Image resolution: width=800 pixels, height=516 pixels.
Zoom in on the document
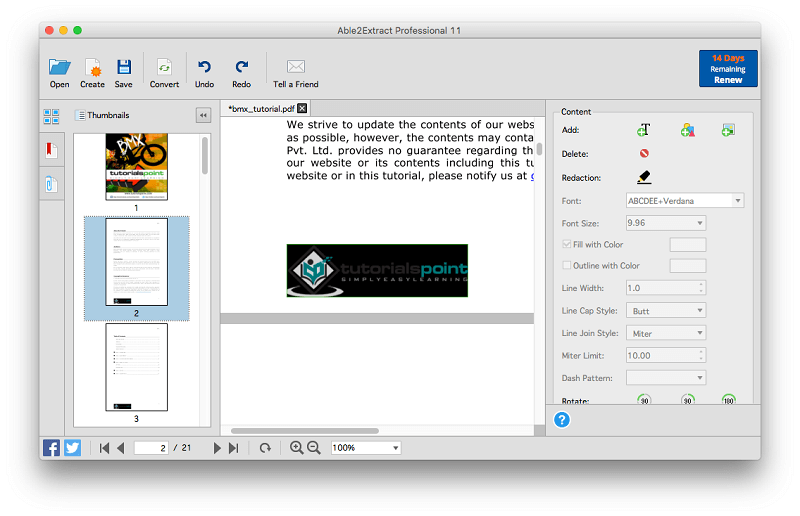296,448
